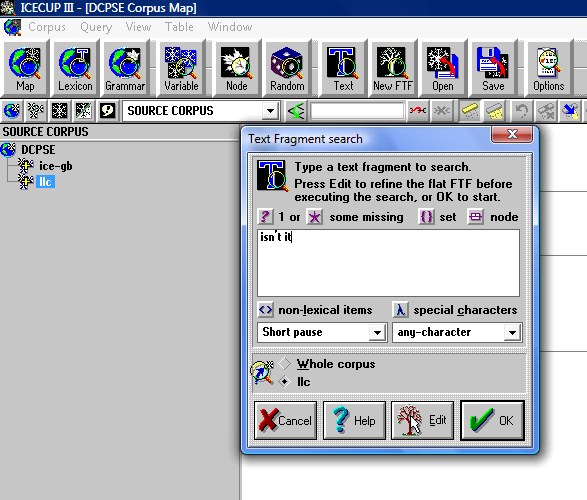
Task: Select the Whole corpus radio option
Action: [285, 363]
